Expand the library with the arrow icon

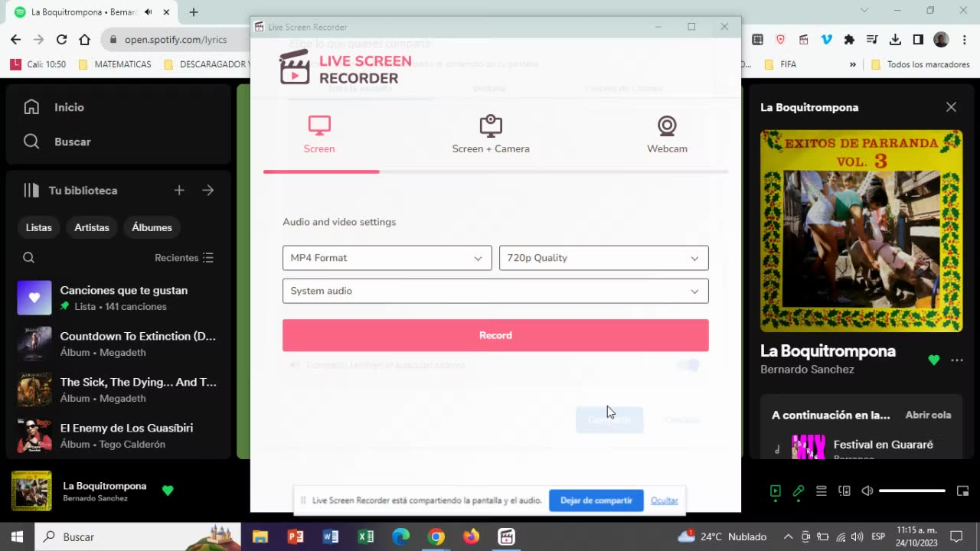pos(208,191)
